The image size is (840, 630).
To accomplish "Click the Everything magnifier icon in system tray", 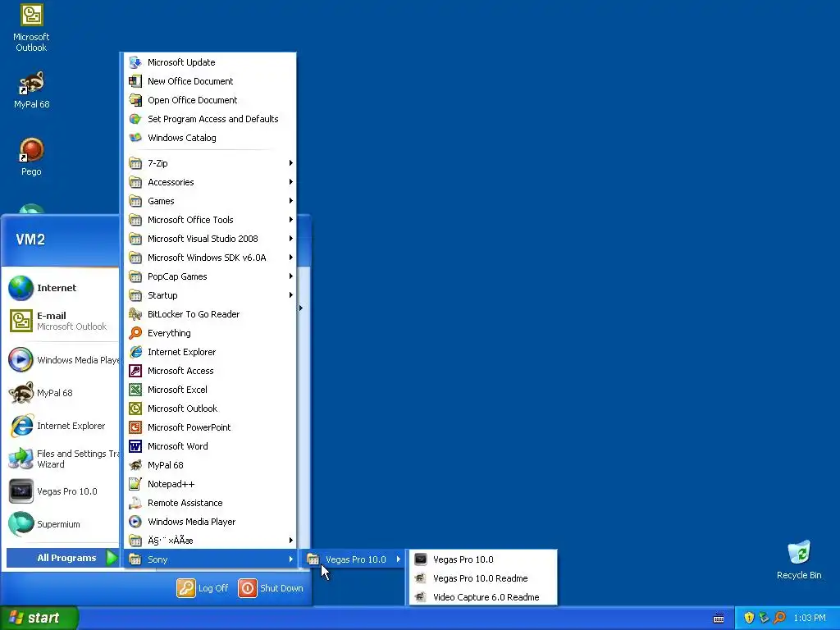I will (x=779, y=618).
